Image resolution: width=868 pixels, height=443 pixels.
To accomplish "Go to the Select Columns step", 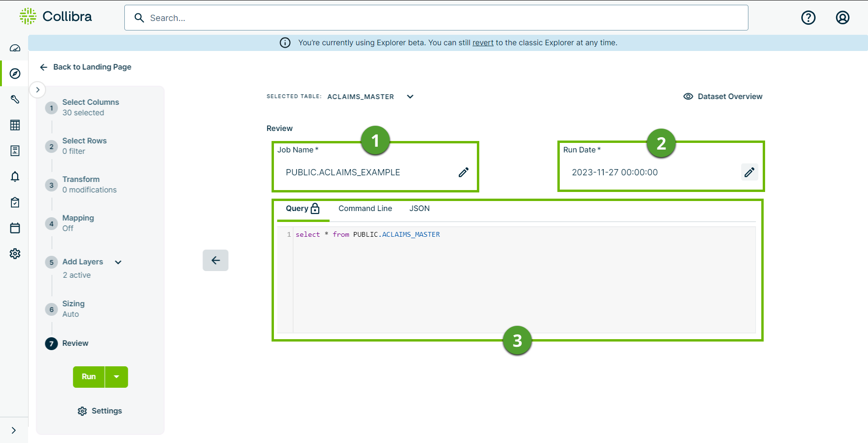I will coord(91,102).
